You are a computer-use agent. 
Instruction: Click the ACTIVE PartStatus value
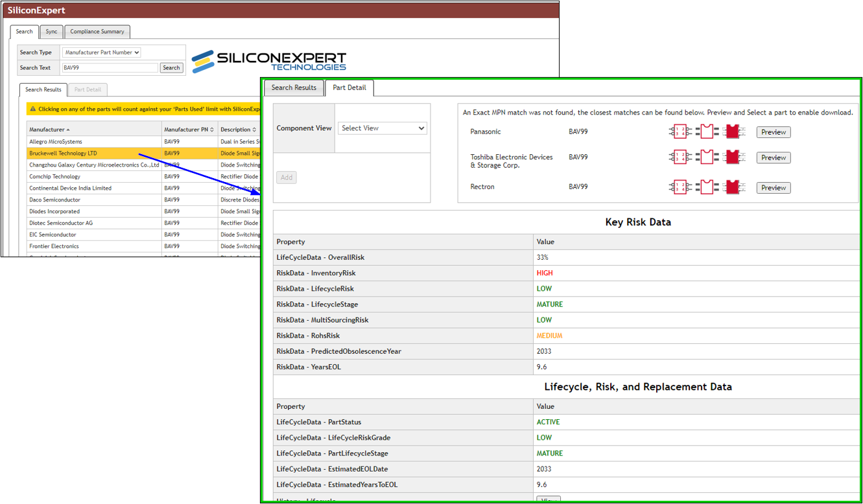coord(548,422)
